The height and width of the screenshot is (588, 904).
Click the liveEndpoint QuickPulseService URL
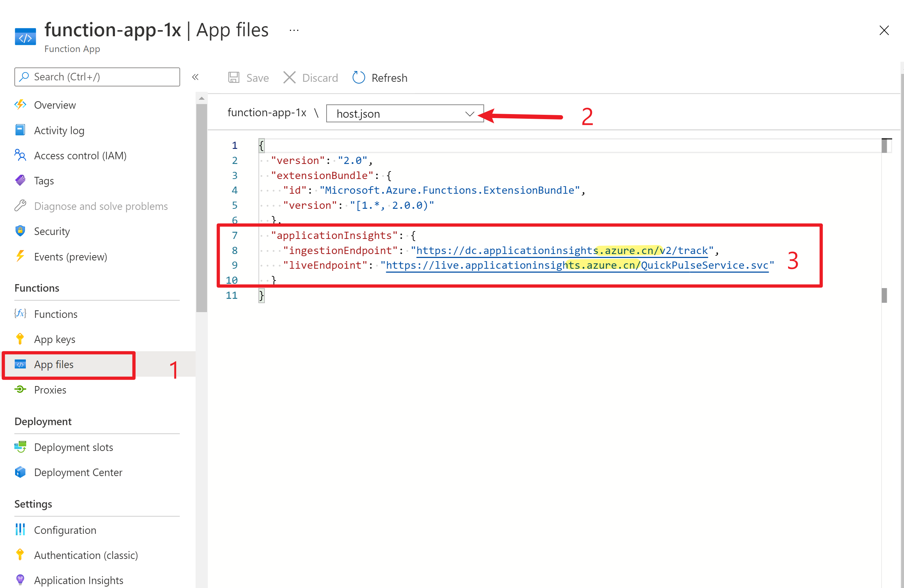click(x=577, y=265)
